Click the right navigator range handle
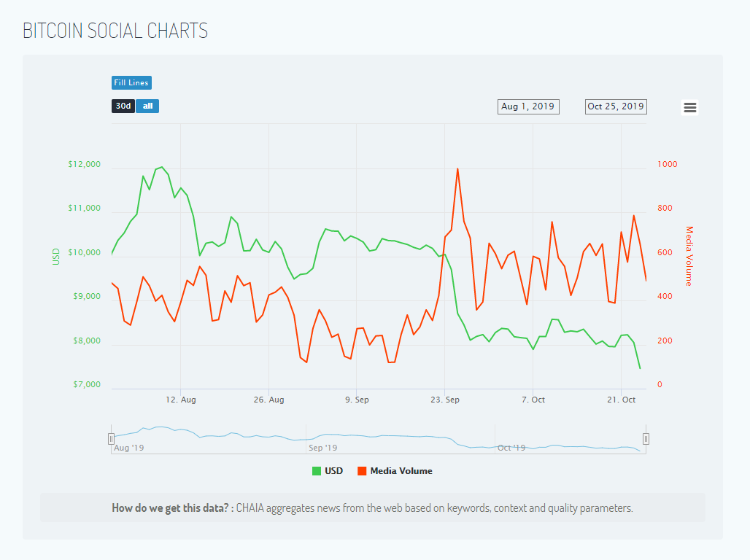 [x=646, y=438]
